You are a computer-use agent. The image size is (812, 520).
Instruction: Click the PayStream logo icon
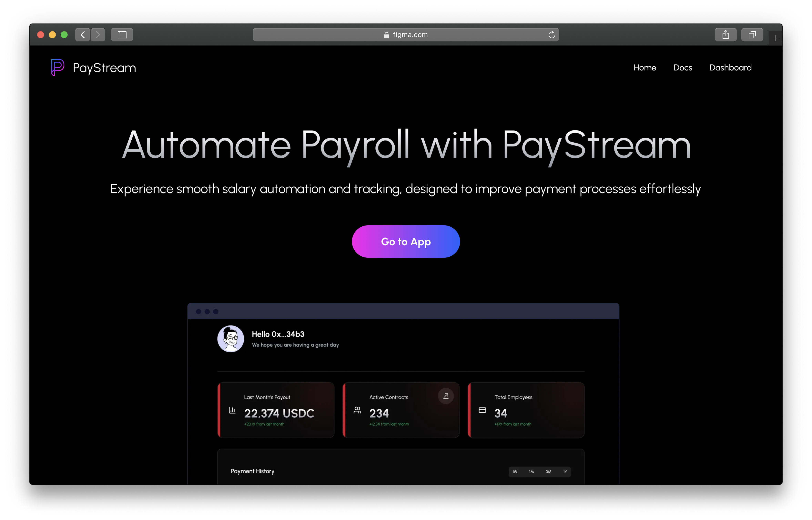57,67
